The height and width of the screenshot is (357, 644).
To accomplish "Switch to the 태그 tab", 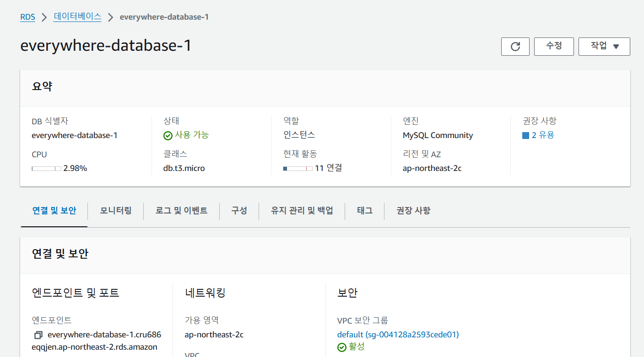I will pyautogui.click(x=364, y=211).
